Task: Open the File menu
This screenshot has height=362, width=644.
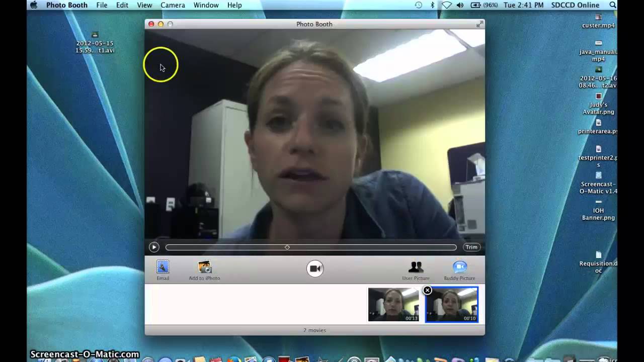Action: point(102,5)
